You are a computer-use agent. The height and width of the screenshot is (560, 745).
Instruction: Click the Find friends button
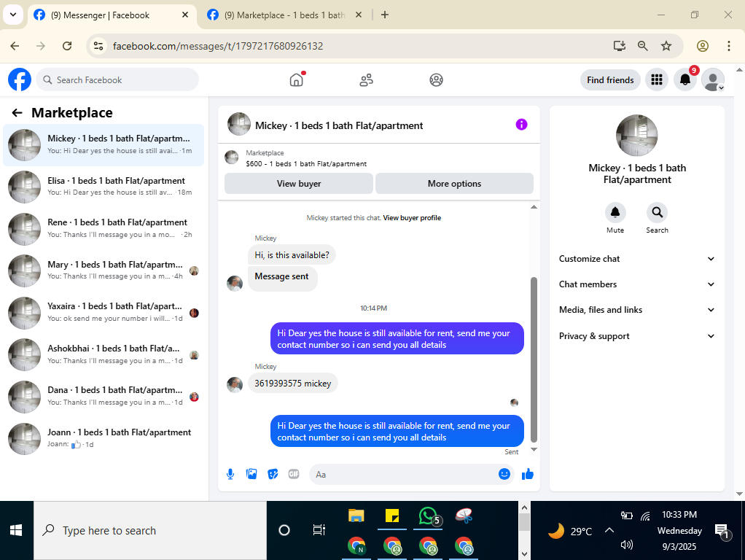(x=610, y=80)
